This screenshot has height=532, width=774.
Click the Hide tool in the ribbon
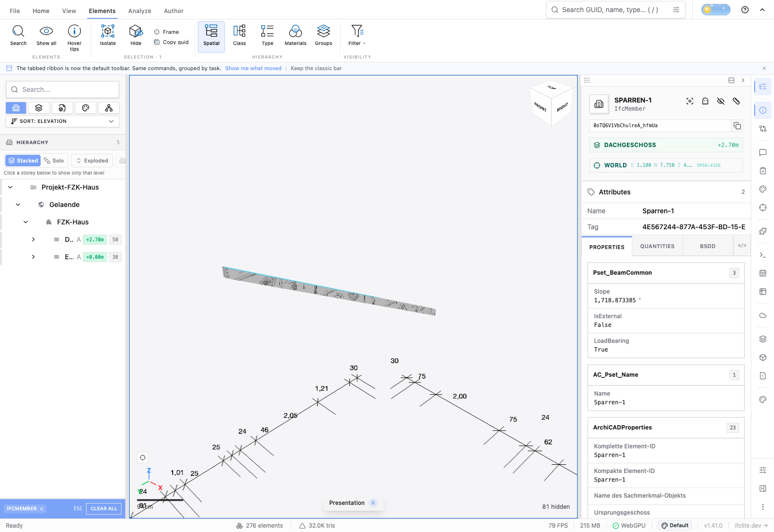click(136, 36)
